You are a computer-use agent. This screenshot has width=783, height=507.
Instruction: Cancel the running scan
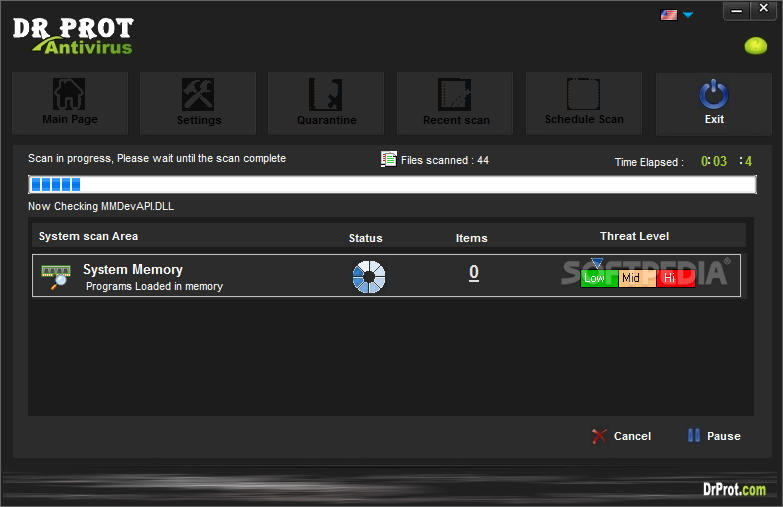click(622, 436)
